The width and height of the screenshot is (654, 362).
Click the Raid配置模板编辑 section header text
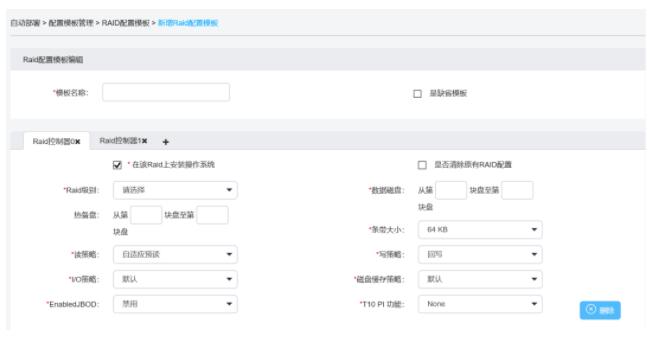(x=53, y=60)
